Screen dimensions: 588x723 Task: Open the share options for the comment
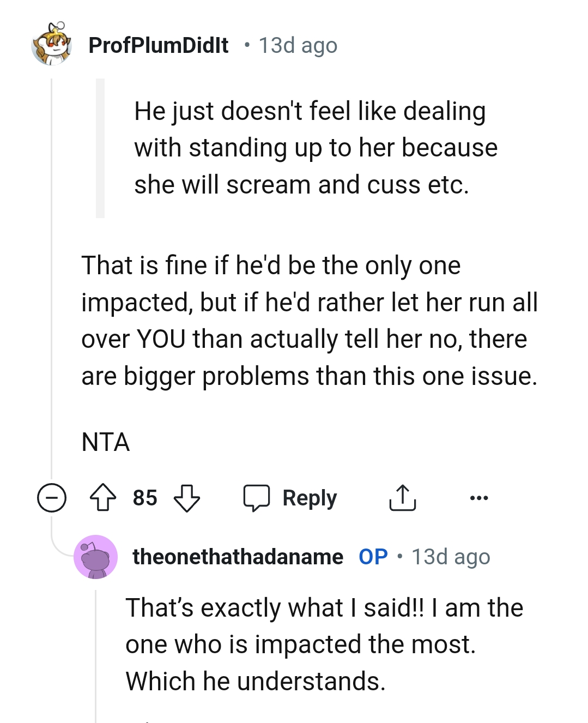(x=402, y=497)
